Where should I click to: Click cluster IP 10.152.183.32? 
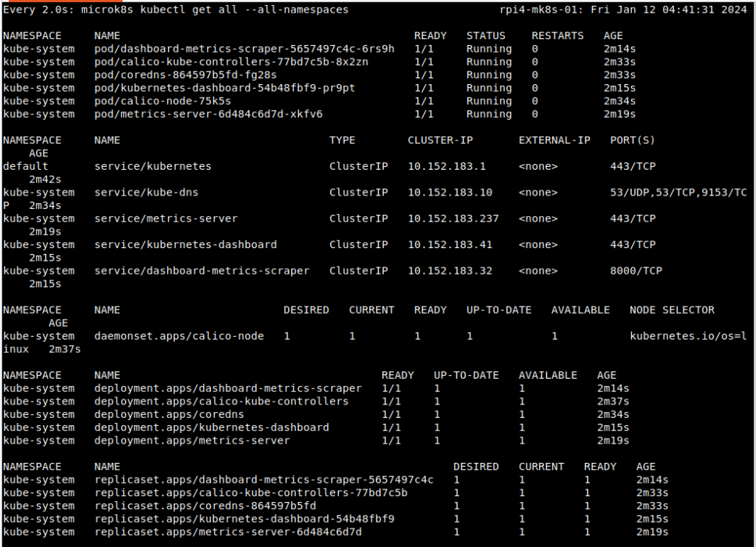[x=450, y=271]
